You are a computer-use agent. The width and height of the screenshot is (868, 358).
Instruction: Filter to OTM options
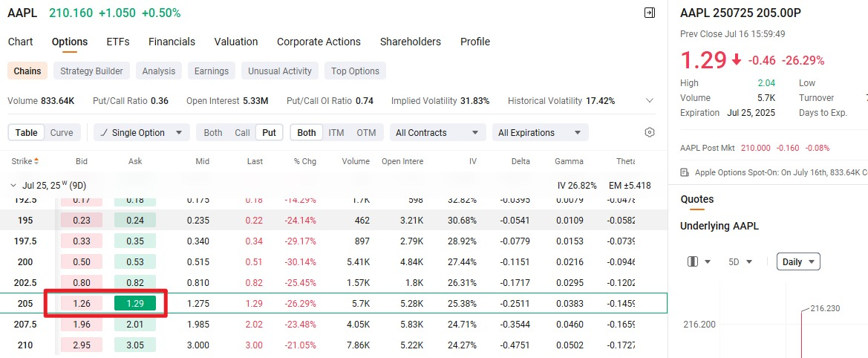(366, 133)
